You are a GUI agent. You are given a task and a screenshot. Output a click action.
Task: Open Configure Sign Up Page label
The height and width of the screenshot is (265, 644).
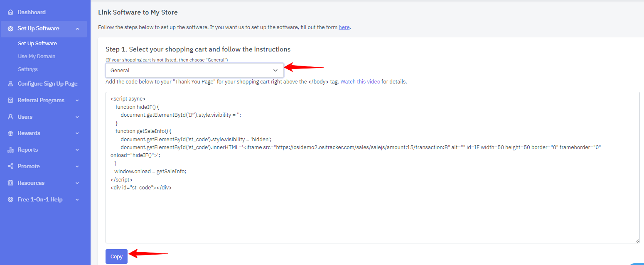click(x=47, y=84)
